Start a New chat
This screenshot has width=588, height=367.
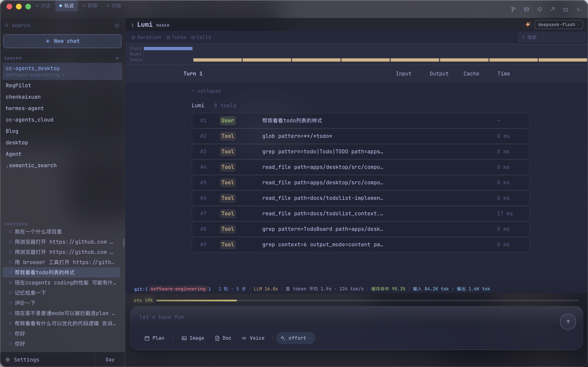62,41
